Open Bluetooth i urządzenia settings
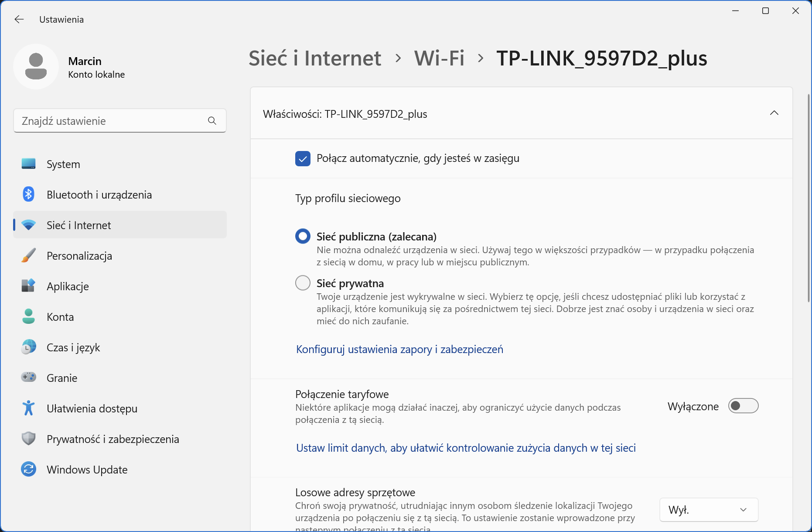The image size is (812, 532). (120, 195)
